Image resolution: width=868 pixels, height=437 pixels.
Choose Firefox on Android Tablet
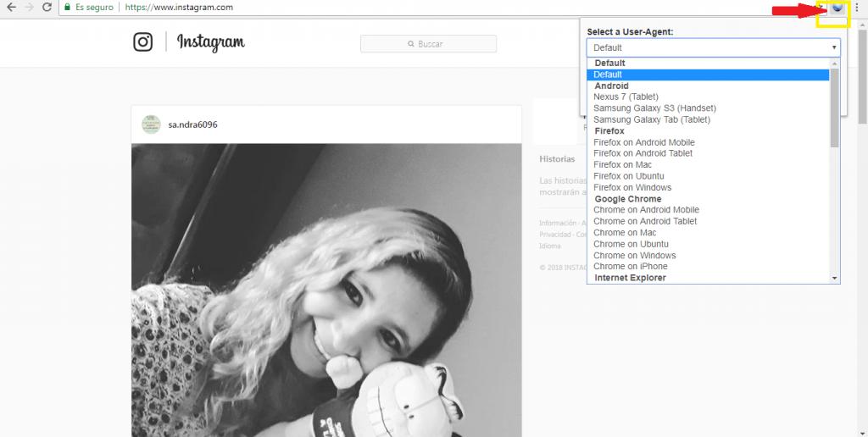708,153
